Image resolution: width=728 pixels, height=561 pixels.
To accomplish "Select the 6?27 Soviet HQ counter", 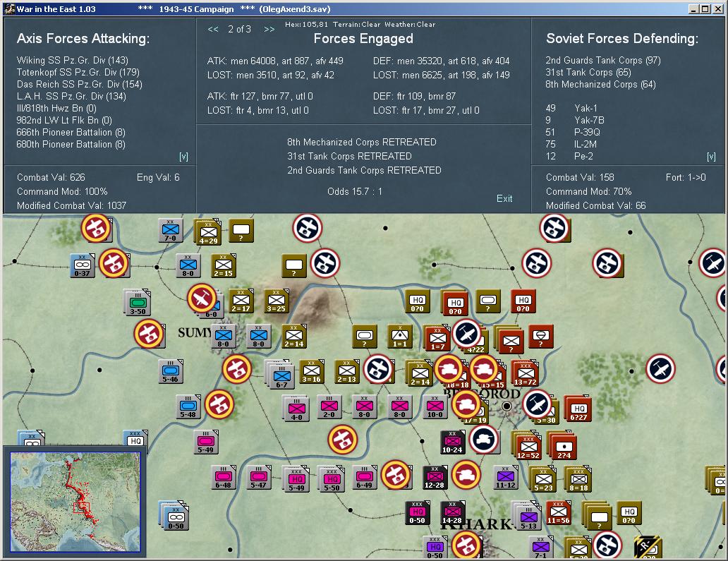I will [578, 409].
